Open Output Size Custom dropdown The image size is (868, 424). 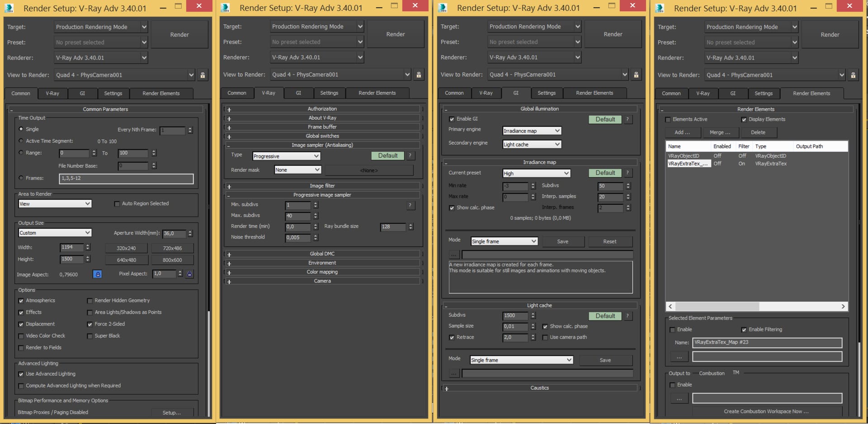coord(55,233)
